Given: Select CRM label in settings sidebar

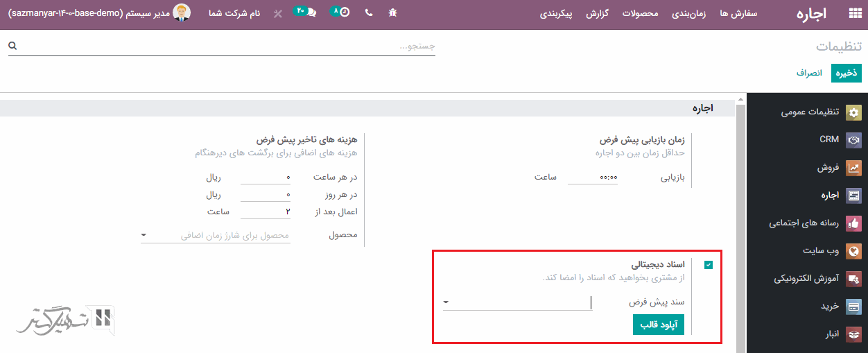Looking at the screenshot, I should [829, 140].
